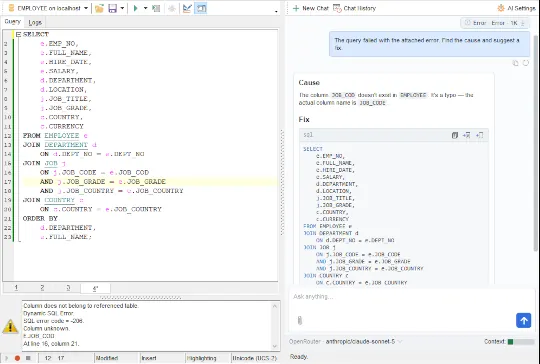Screen dimensions: 540x364
Task: Click the attach file paperclip icon
Action: [300, 320]
